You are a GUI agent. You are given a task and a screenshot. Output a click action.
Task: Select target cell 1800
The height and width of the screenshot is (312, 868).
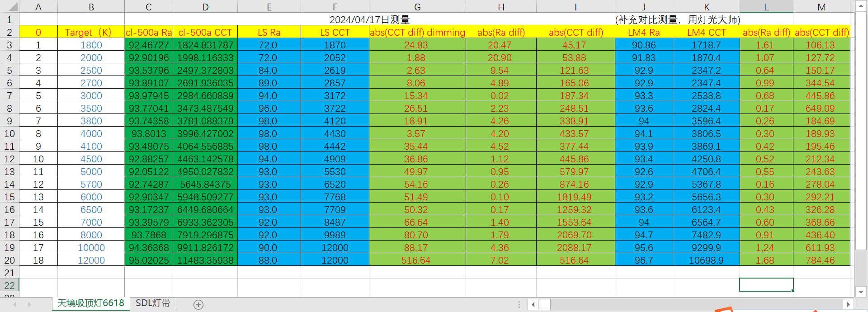point(91,45)
